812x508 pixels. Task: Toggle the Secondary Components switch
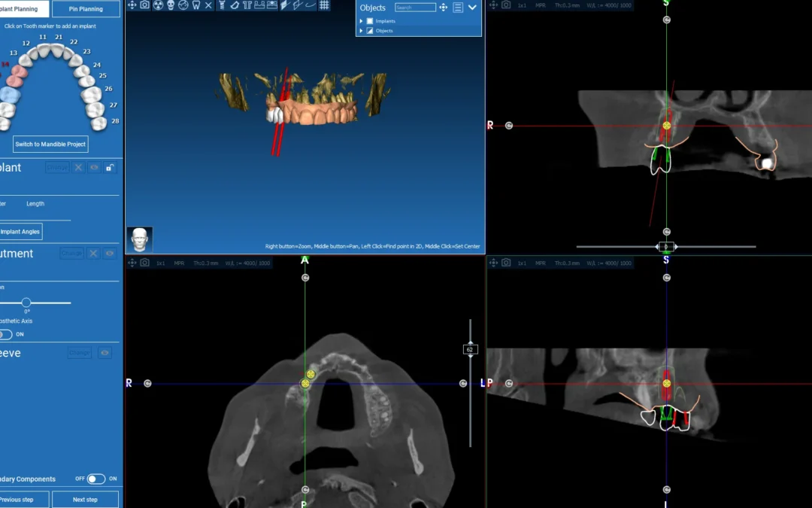[x=95, y=479]
